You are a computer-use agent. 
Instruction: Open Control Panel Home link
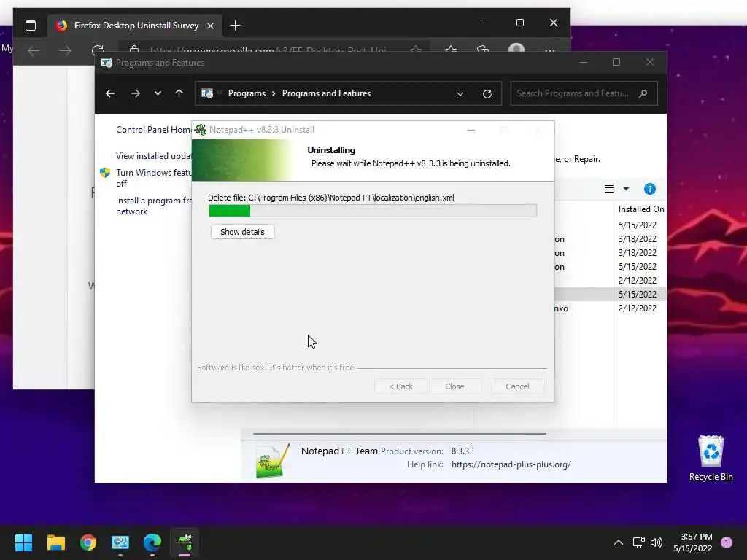coord(153,130)
